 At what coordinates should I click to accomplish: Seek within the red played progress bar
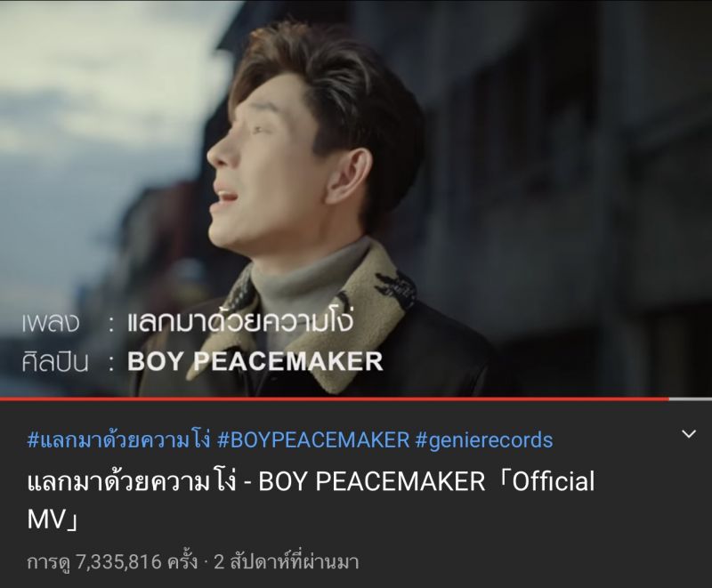coord(335,399)
